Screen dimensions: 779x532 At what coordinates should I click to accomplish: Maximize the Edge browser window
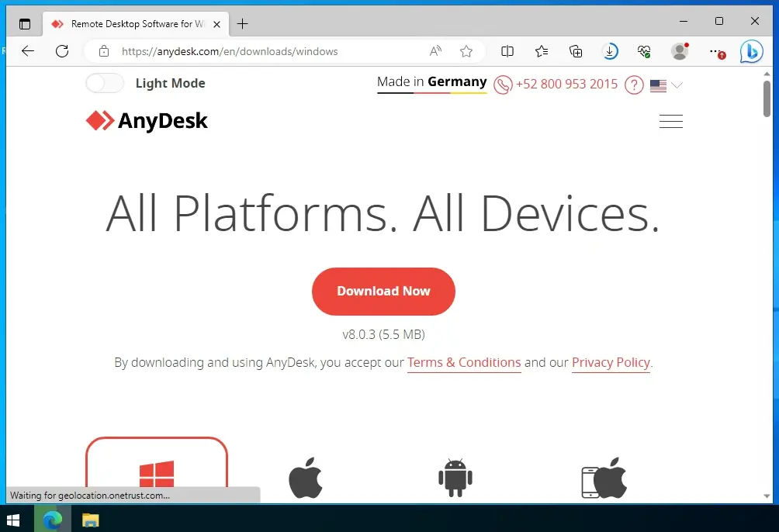coord(719,21)
